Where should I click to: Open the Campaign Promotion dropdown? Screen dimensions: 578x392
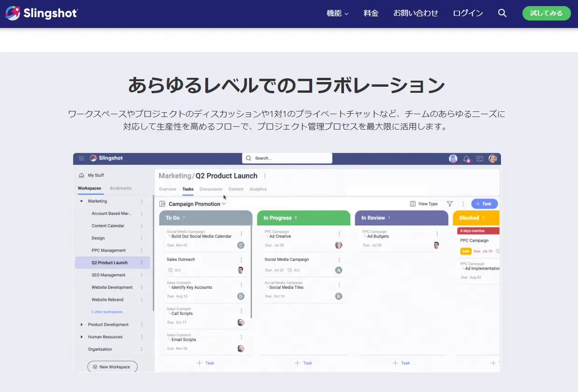pyautogui.click(x=197, y=204)
